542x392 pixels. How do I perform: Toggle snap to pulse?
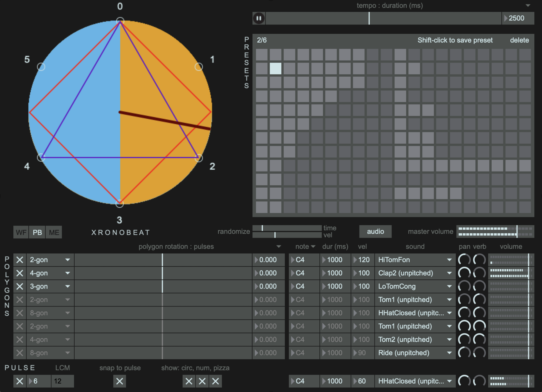[120, 381]
